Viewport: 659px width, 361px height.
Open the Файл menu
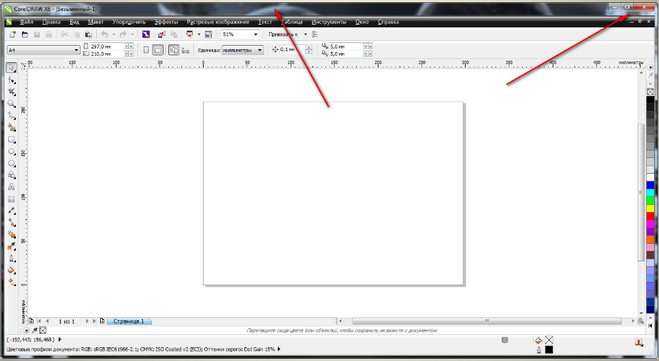26,22
